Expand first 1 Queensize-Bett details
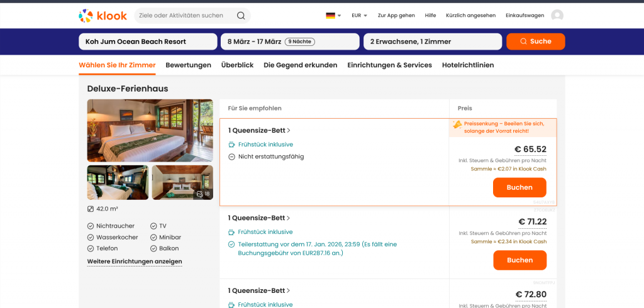Viewport: 644px width, 308px height. [259, 131]
